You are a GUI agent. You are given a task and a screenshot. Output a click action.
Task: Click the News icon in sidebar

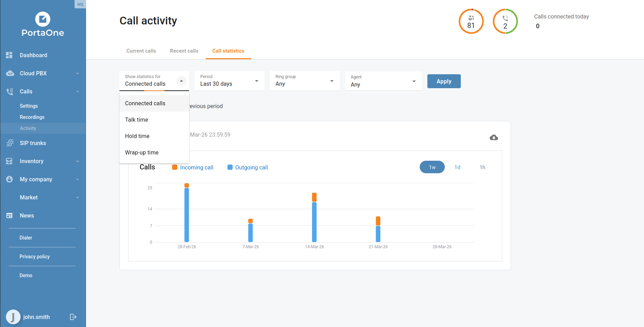(9, 215)
